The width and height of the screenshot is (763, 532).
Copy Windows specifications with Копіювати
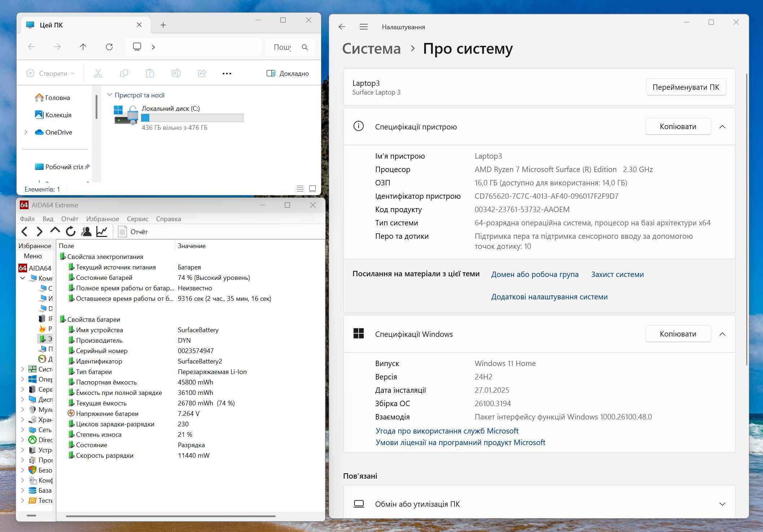pyautogui.click(x=678, y=334)
